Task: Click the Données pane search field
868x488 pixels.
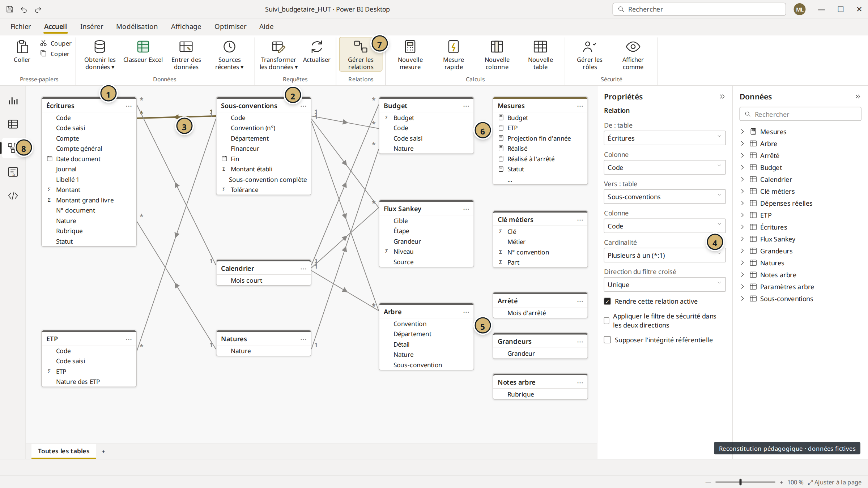Action: 800,114
